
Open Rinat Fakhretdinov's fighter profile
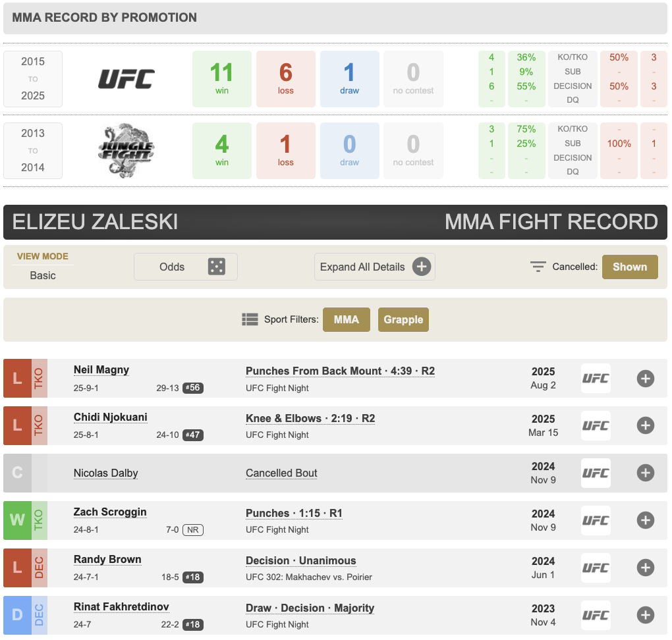121,607
